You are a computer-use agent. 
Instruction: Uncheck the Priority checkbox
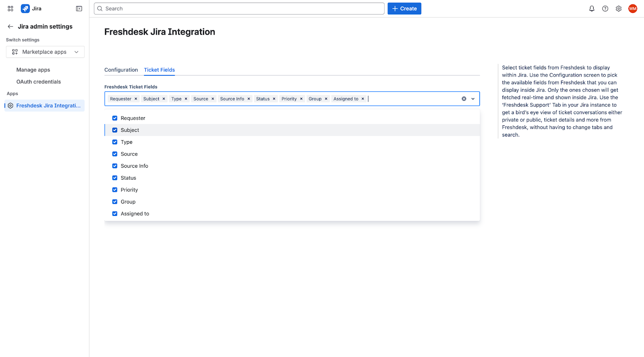pyautogui.click(x=115, y=190)
